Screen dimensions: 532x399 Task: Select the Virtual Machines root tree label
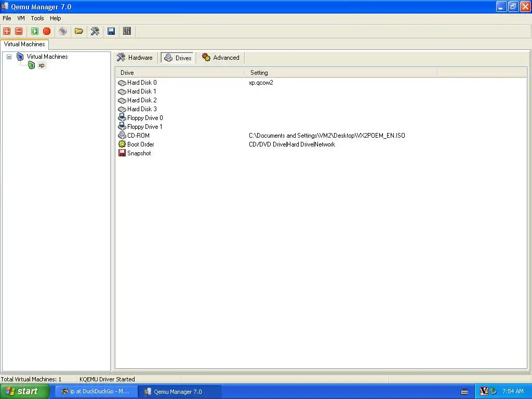coord(47,57)
